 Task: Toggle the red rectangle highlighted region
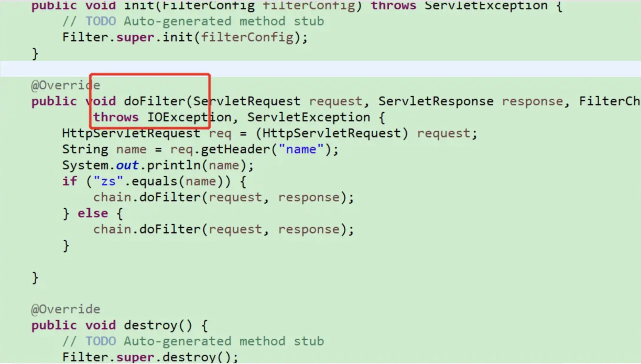(x=150, y=101)
